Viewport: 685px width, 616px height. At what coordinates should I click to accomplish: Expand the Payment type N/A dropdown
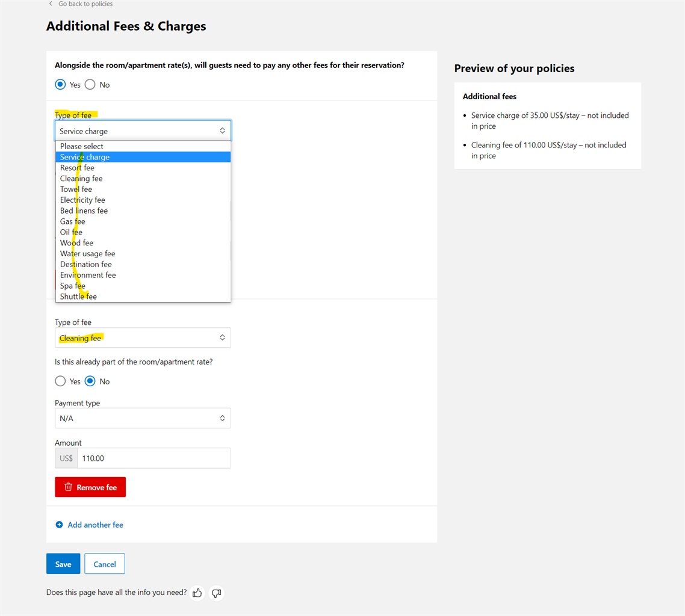click(x=143, y=418)
